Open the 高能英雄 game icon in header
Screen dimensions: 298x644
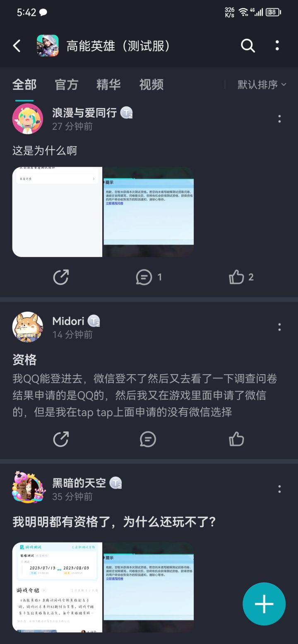[48, 46]
